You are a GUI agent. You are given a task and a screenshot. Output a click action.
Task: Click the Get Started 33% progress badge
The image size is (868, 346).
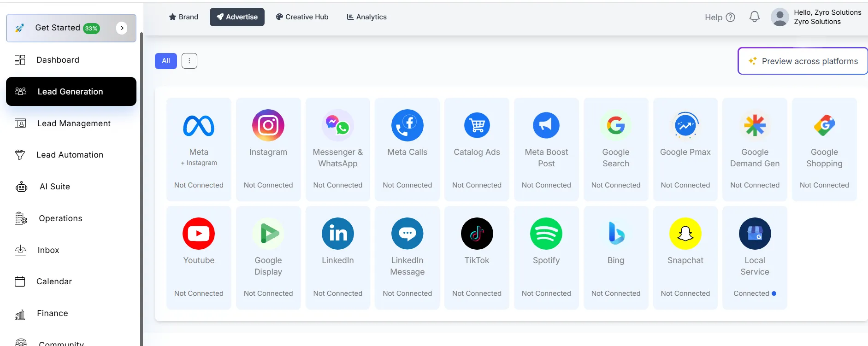tap(91, 29)
